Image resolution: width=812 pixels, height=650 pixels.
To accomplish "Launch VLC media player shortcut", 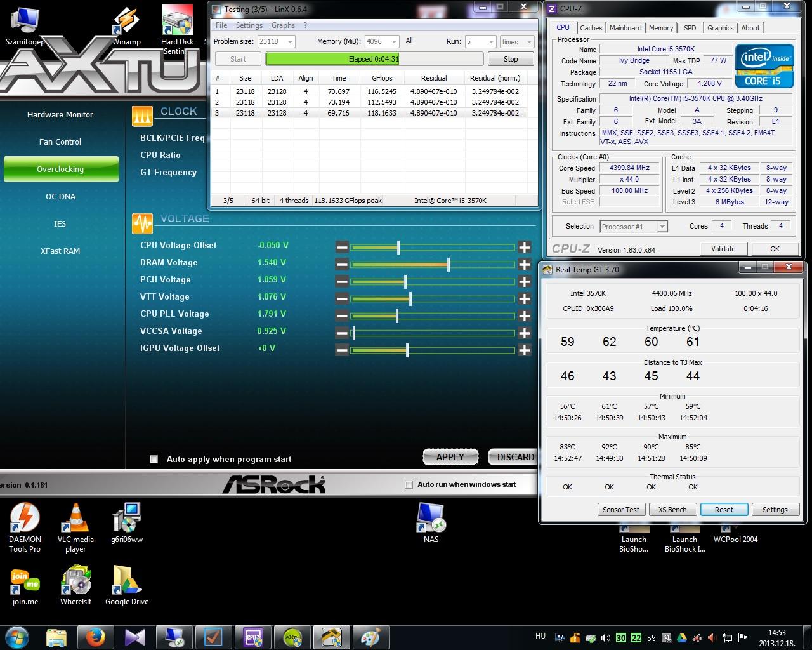I will (75, 527).
